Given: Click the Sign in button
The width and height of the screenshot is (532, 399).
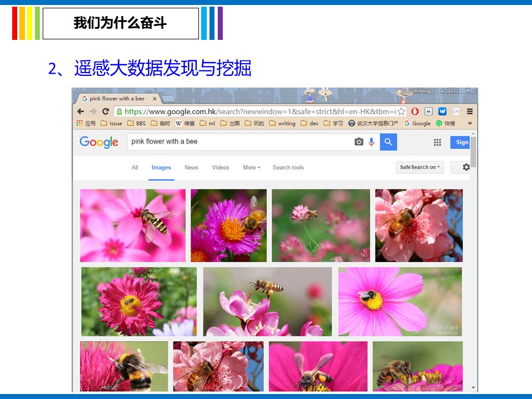Looking at the screenshot, I should (x=461, y=142).
